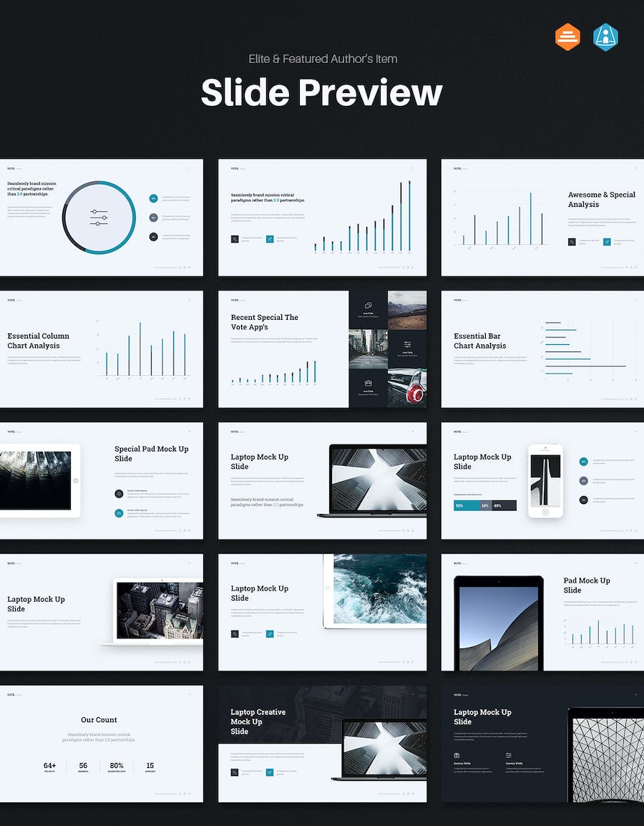This screenshot has height=826, width=644.
Task: Click the 80% statistic on Our Count slide
Action: click(x=117, y=766)
